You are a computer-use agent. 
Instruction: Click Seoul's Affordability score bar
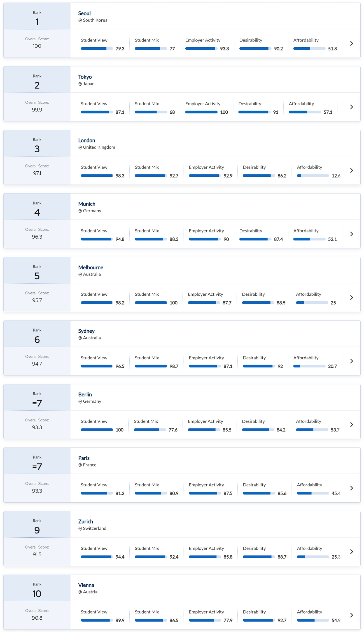309,49
